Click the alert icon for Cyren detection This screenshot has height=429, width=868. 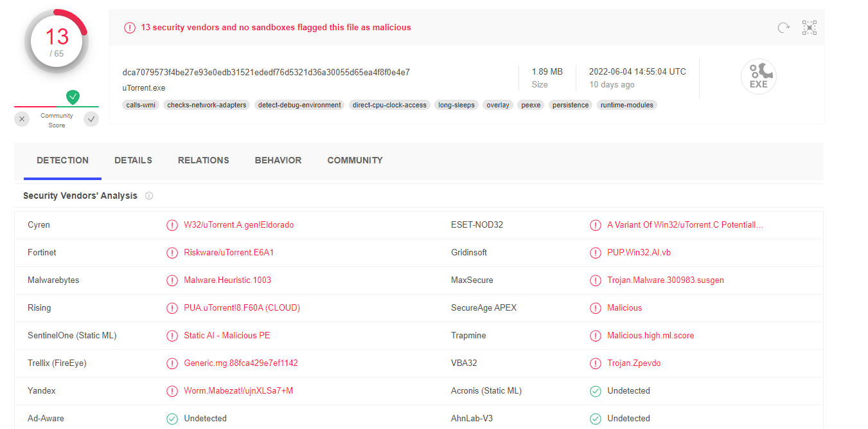[x=172, y=225]
